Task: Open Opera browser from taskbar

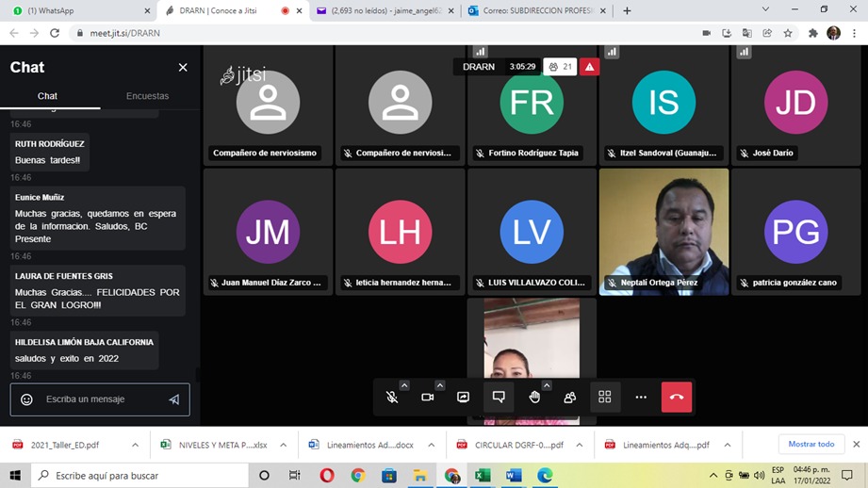Action: coord(327,475)
